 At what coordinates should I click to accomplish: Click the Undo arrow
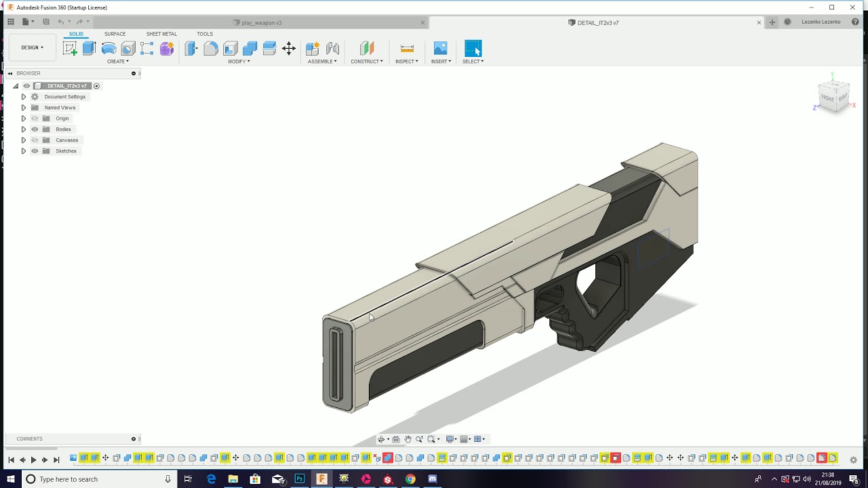click(61, 22)
